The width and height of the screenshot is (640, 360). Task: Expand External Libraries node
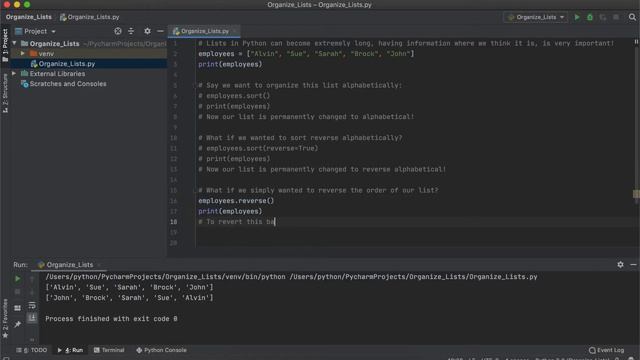(x=14, y=73)
